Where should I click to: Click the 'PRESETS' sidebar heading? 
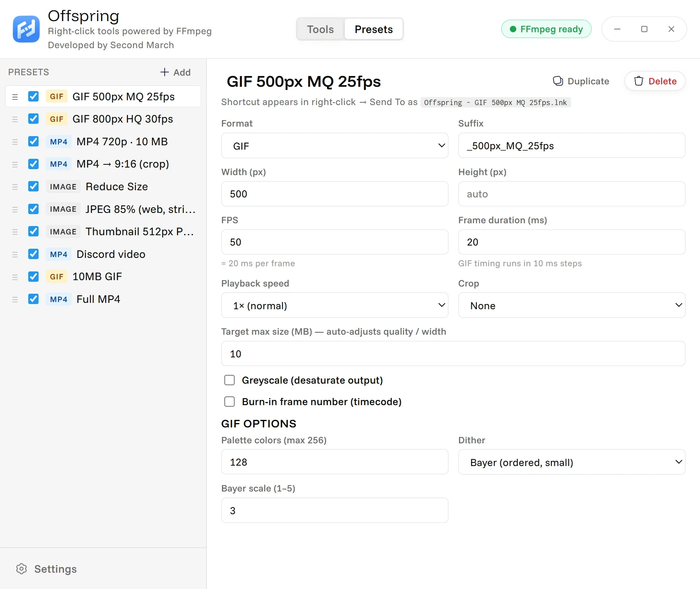click(29, 72)
